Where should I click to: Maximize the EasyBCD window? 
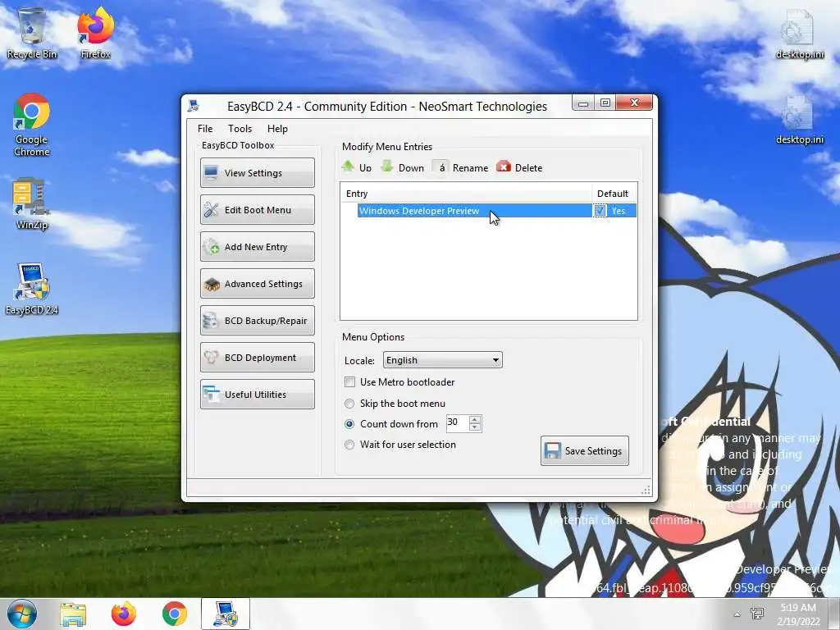pos(605,103)
